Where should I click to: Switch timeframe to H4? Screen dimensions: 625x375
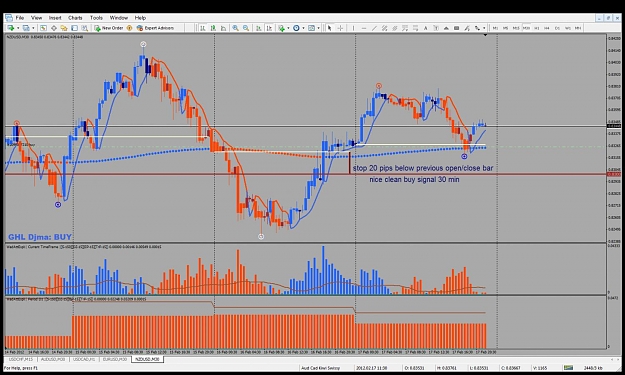click(x=547, y=28)
